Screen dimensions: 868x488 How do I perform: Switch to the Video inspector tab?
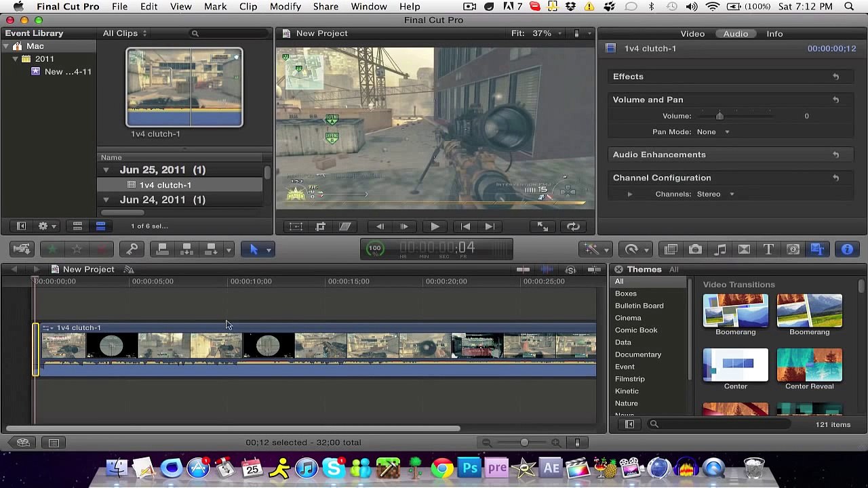(692, 34)
